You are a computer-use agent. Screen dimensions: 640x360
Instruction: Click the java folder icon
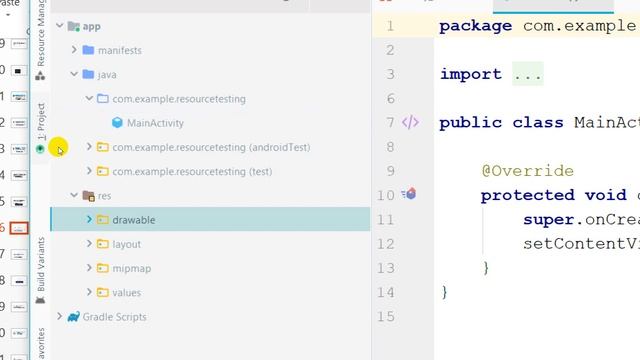[88, 74]
